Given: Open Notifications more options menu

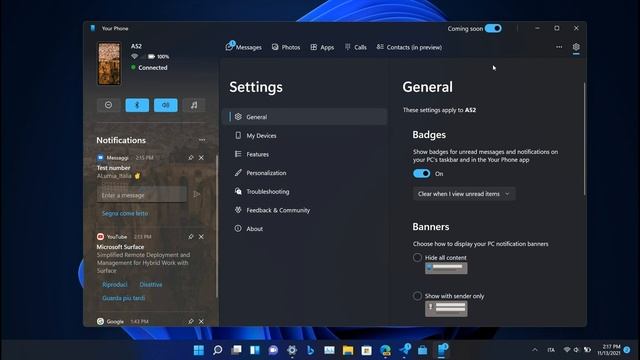Looking at the screenshot, I should coord(202,140).
